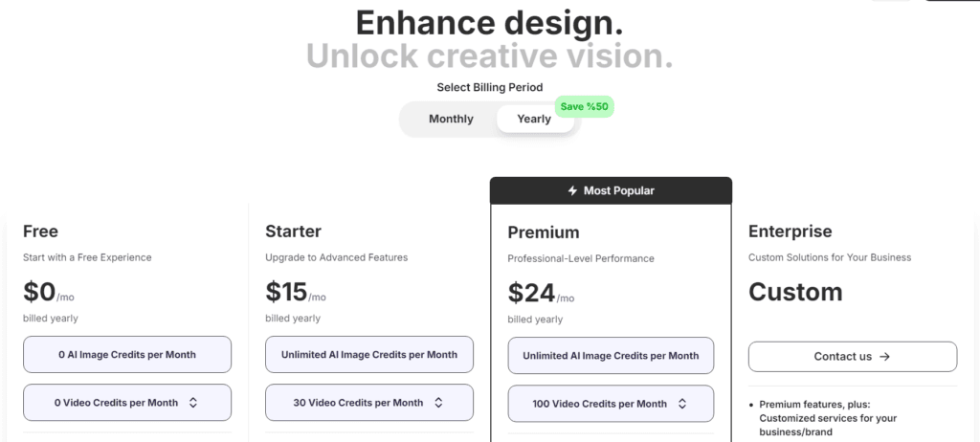Open the 30 Video Credits per Month dropdown

pos(369,403)
